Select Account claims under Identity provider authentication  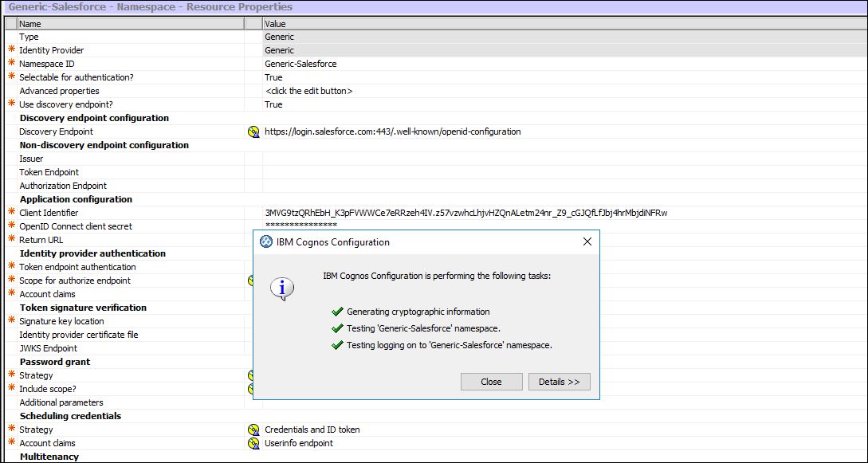point(47,294)
